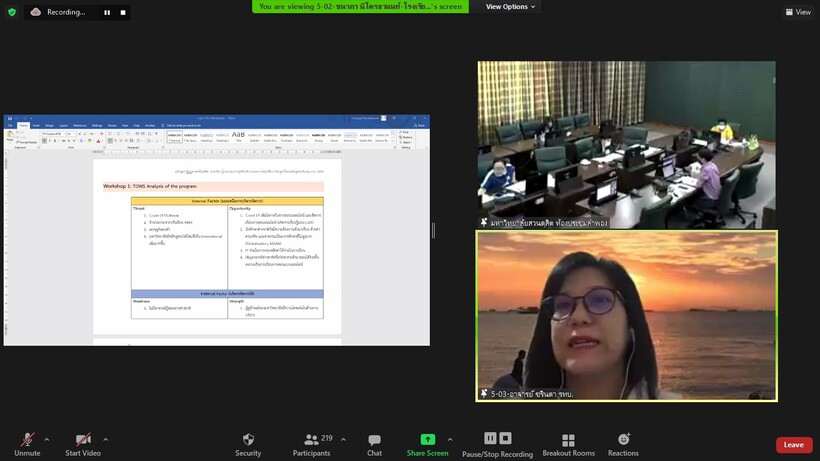Toggle Italic formatting in Word
820x461 pixels.
(50, 141)
